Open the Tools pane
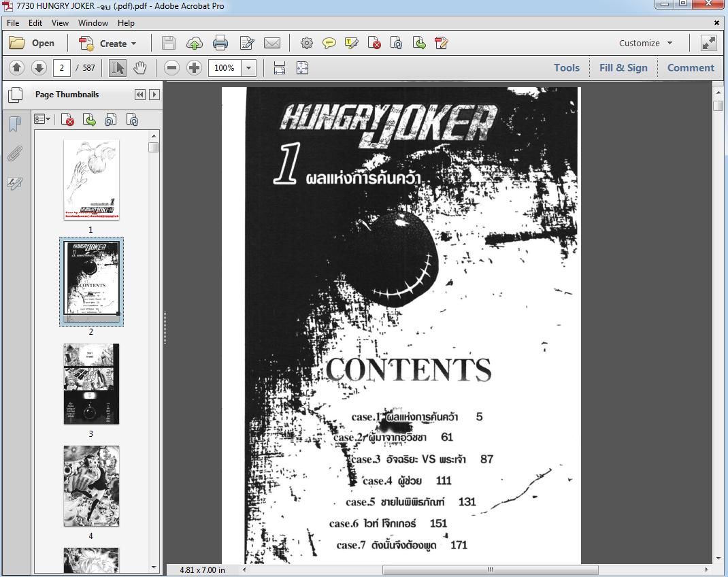Image resolution: width=728 pixels, height=577 pixels. pyautogui.click(x=567, y=68)
